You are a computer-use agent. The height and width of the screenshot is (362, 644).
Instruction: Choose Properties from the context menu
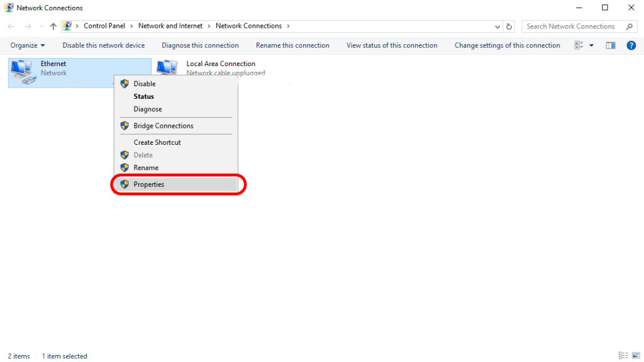(148, 184)
